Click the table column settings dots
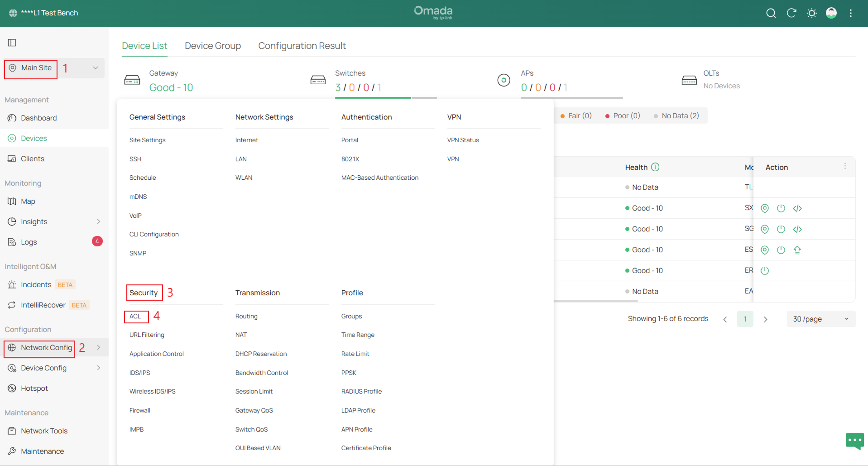868x466 pixels. coord(845,166)
